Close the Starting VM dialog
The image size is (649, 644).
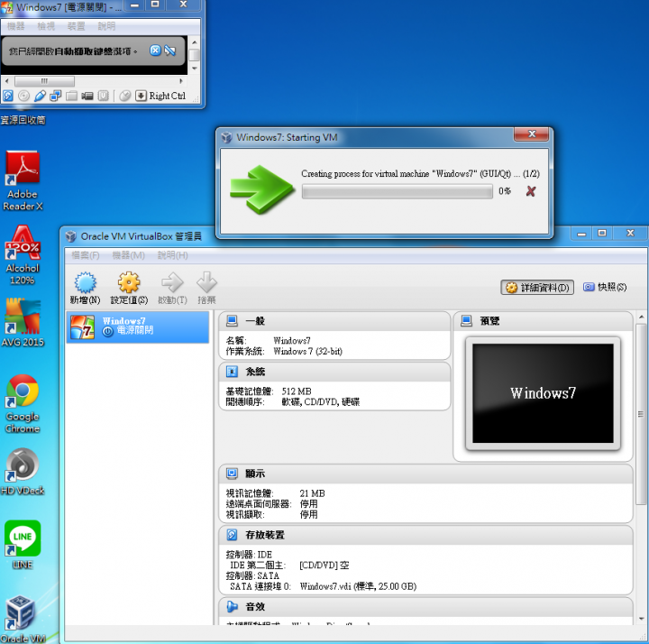pyautogui.click(x=532, y=133)
